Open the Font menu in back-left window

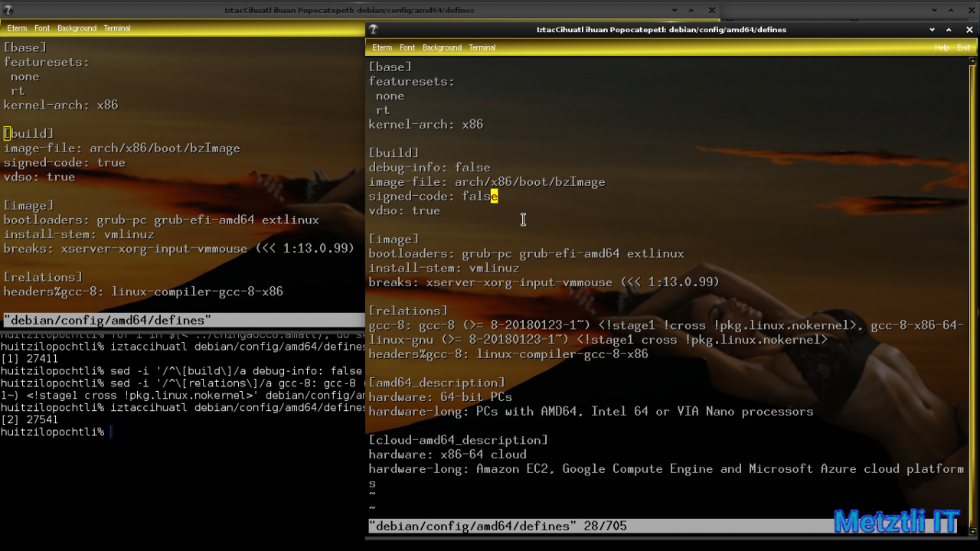[42, 28]
